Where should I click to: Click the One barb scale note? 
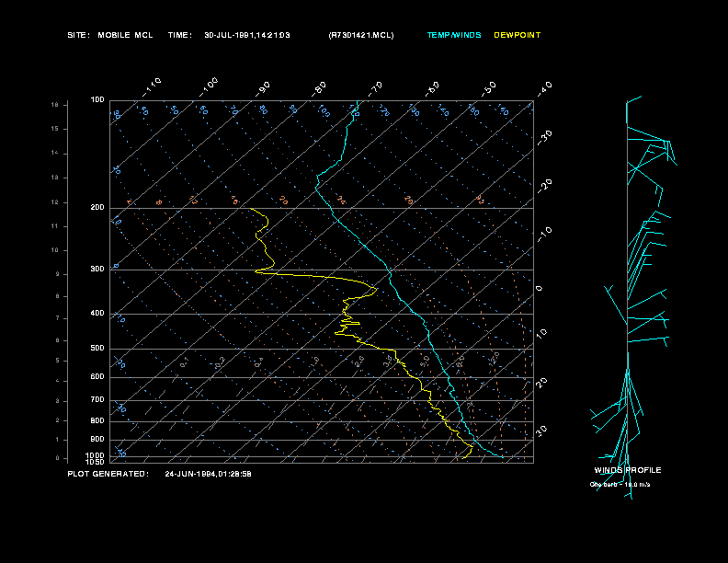(x=620, y=485)
